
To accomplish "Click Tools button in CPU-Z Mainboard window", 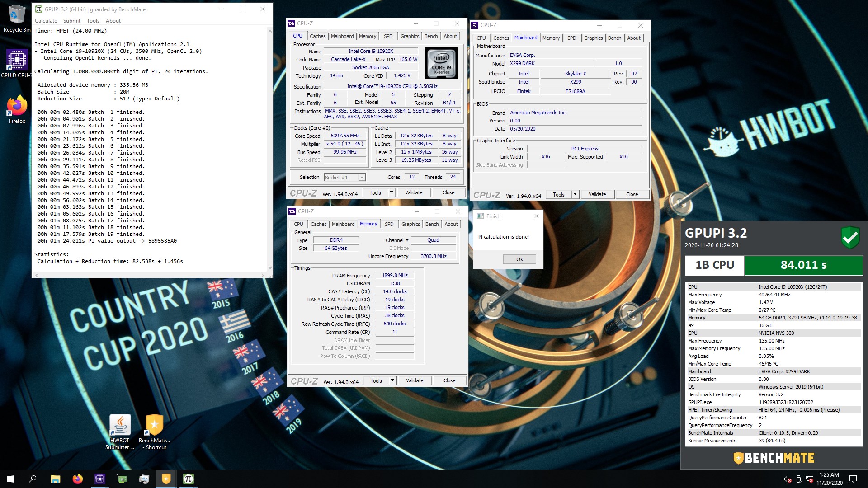I will (558, 194).
